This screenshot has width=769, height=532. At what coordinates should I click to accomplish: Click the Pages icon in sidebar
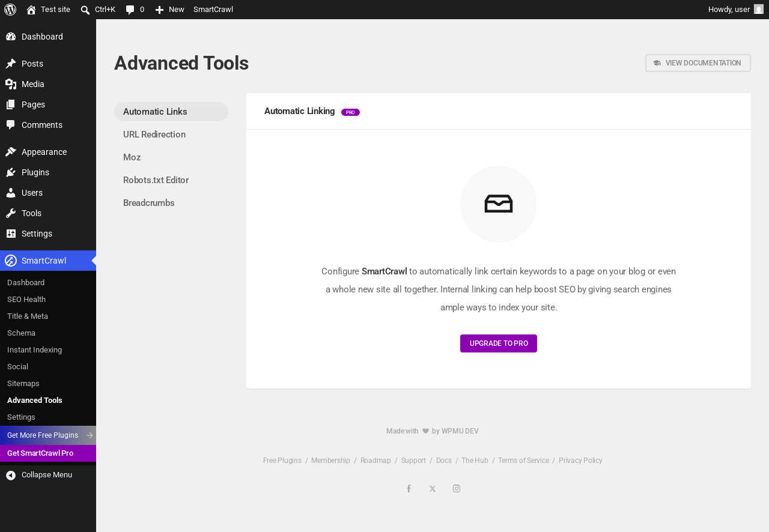pos(11,104)
